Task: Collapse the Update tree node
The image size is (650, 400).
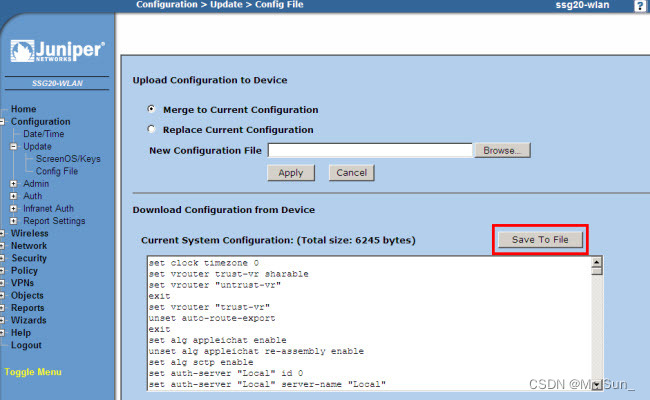Action: [14, 146]
